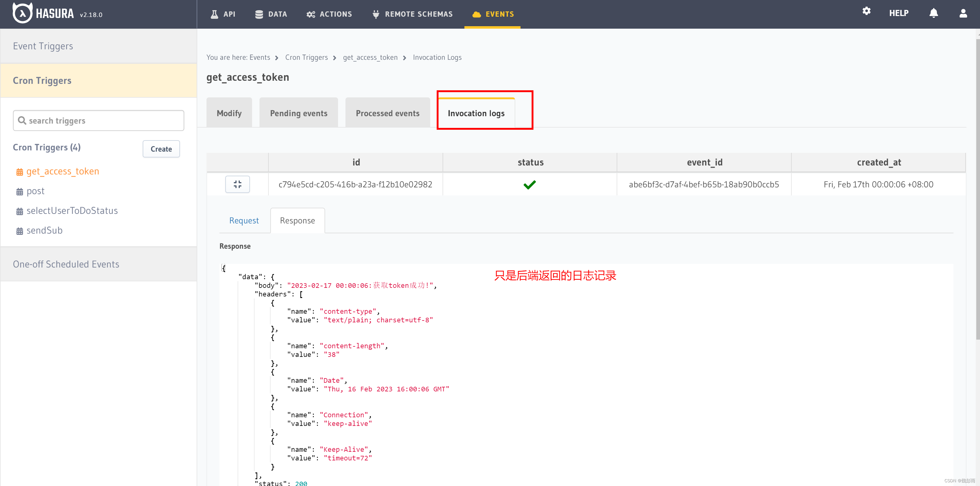
Task: Open the Pending events tab
Action: (x=298, y=113)
